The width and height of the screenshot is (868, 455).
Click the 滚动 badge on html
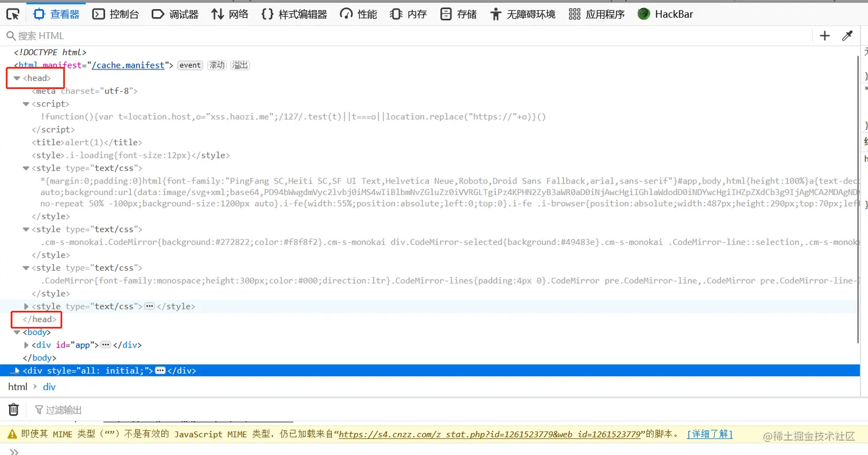point(216,65)
